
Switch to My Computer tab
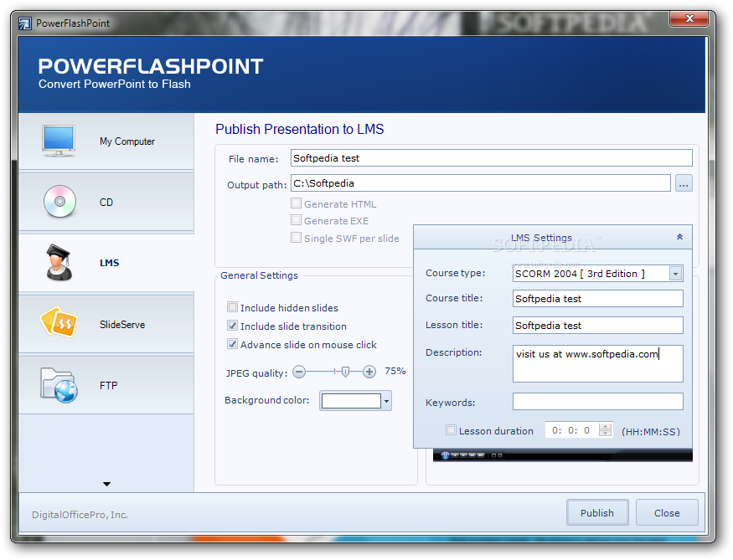coord(106,141)
